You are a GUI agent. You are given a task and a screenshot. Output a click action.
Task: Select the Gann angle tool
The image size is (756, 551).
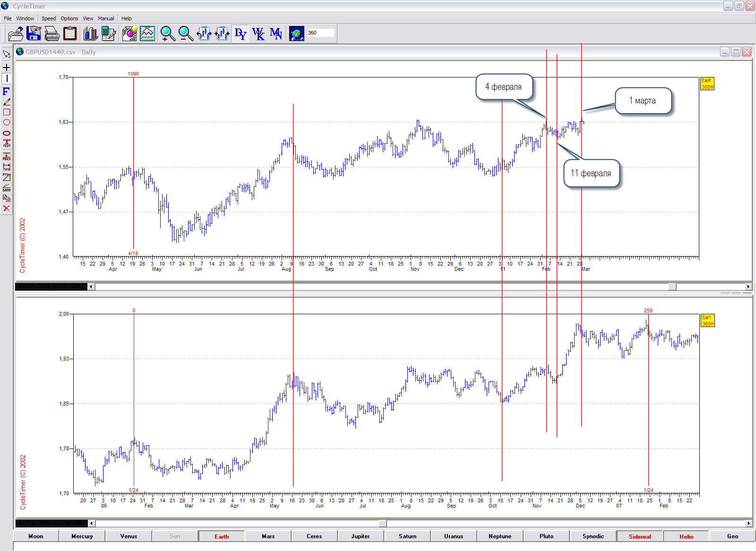pyautogui.click(x=7, y=188)
